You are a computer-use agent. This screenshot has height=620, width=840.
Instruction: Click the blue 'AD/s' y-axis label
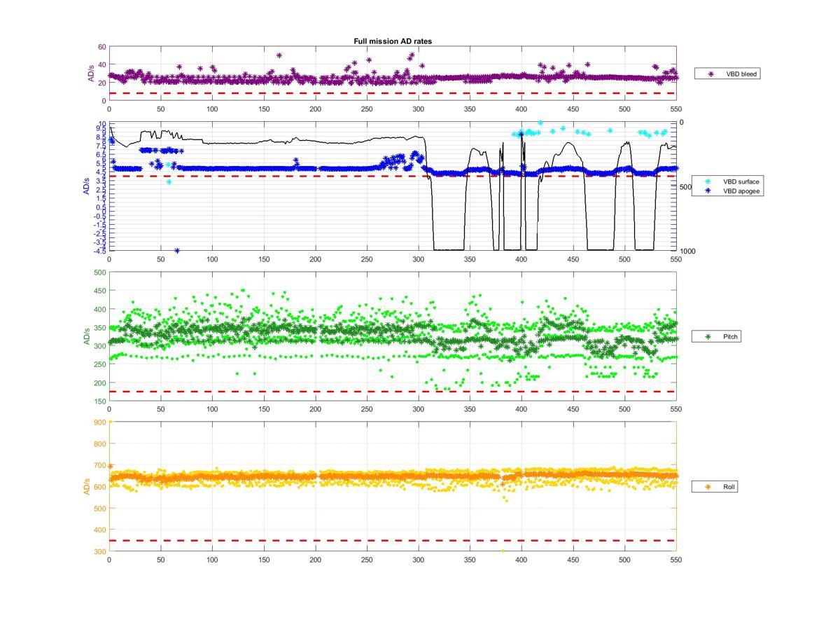(87, 186)
